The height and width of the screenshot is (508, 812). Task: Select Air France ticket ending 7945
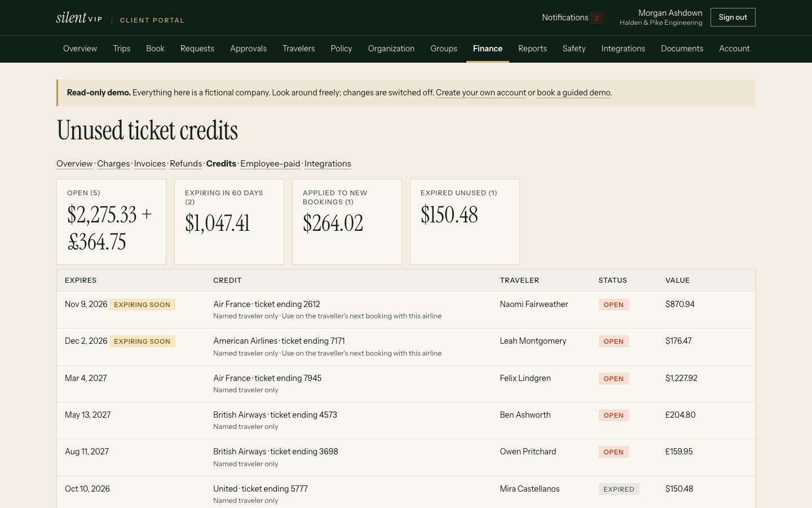(267, 378)
